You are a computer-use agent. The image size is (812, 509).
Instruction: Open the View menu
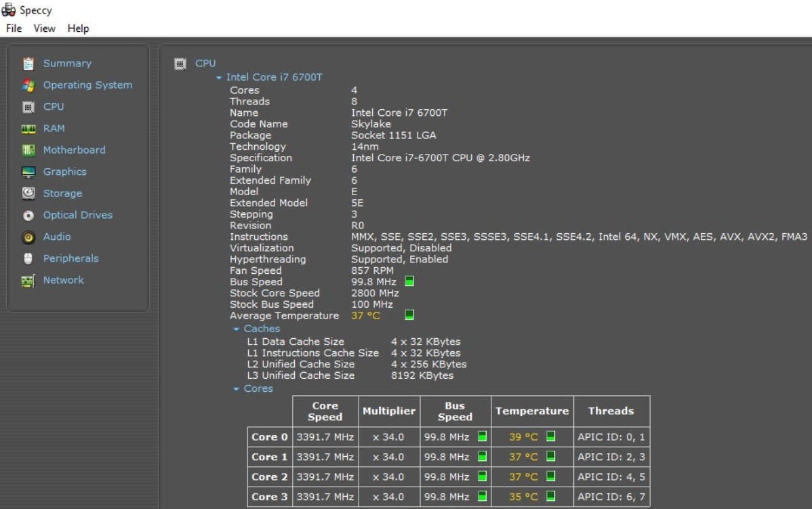point(45,28)
